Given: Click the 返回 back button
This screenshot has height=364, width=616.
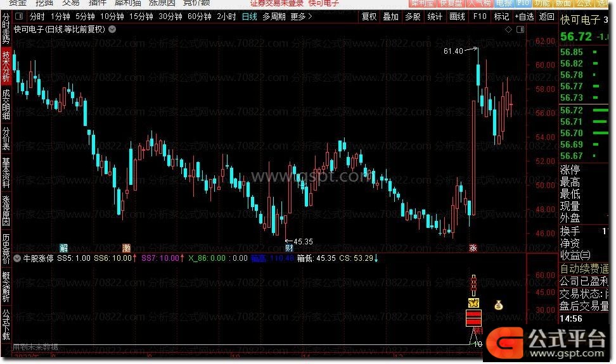Looking at the screenshot, I should coord(546,16).
